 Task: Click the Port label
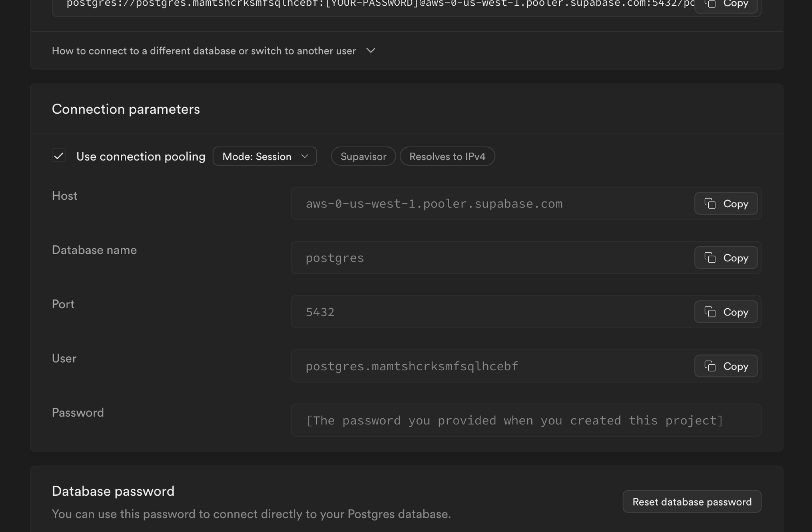coord(63,304)
